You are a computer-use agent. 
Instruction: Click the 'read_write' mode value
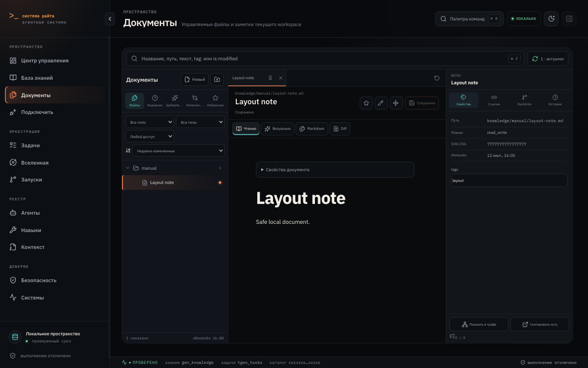[x=497, y=132]
